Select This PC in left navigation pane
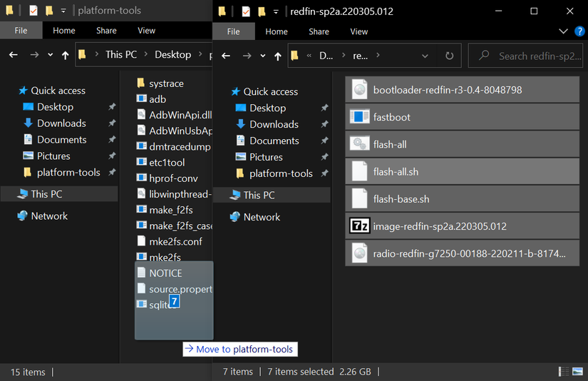Screen dimensions: 588x381 click(x=46, y=194)
